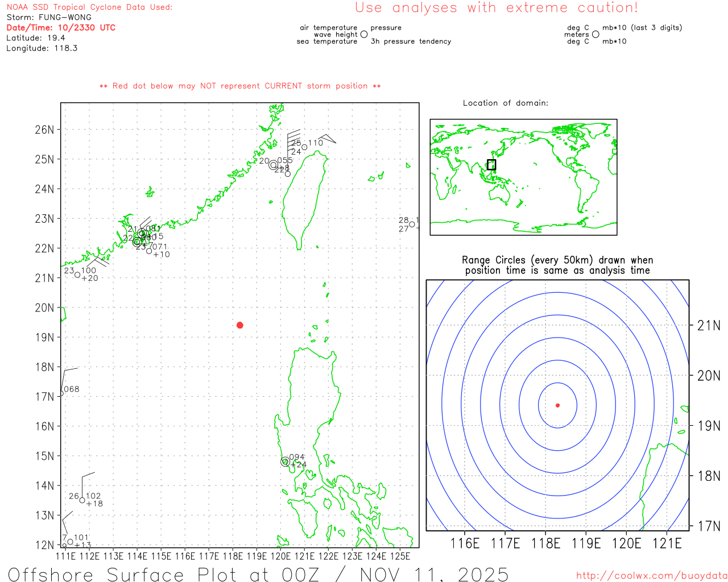Click the 121E label in range circles panel
Screen dimensions: 728x582
click(667, 543)
